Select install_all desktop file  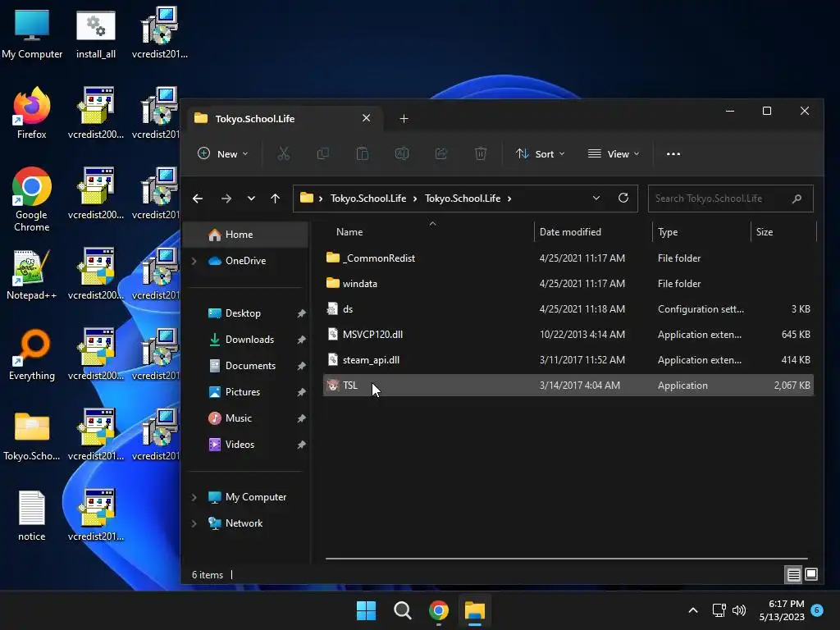click(96, 33)
